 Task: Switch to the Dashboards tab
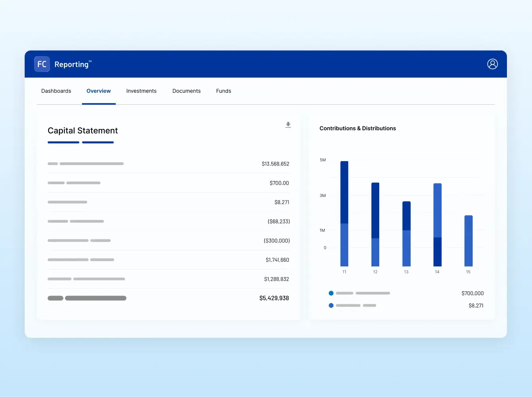tap(56, 91)
